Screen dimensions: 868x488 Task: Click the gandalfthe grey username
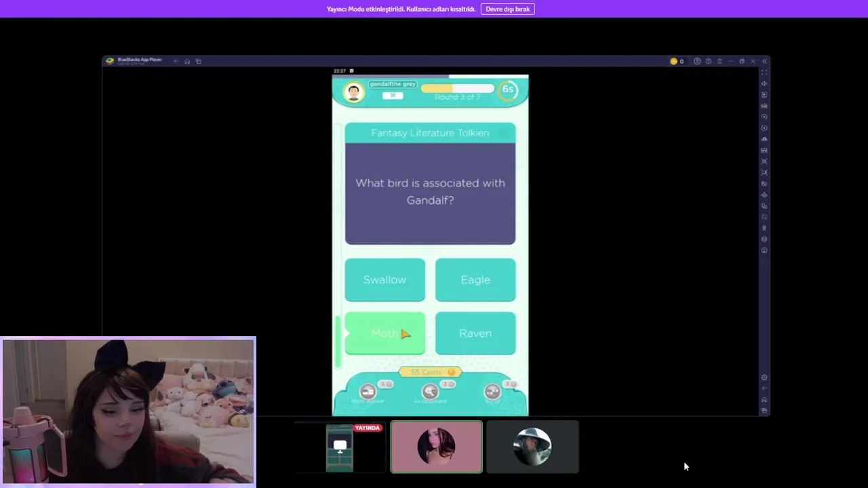tap(393, 84)
